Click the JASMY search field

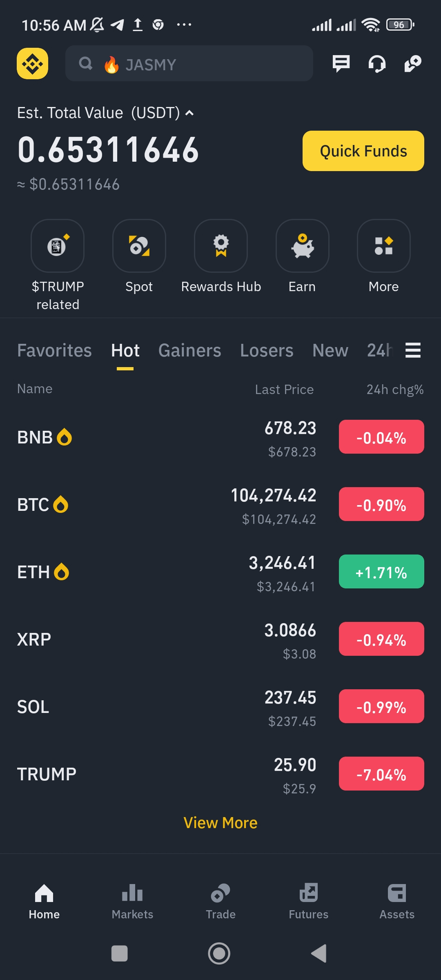coord(189,64)
